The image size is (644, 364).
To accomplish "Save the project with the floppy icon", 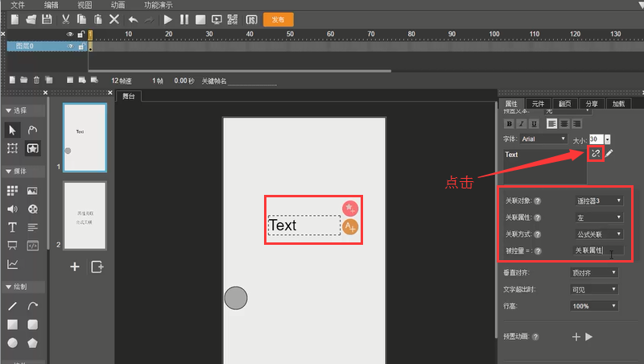I will click(47, 19).
